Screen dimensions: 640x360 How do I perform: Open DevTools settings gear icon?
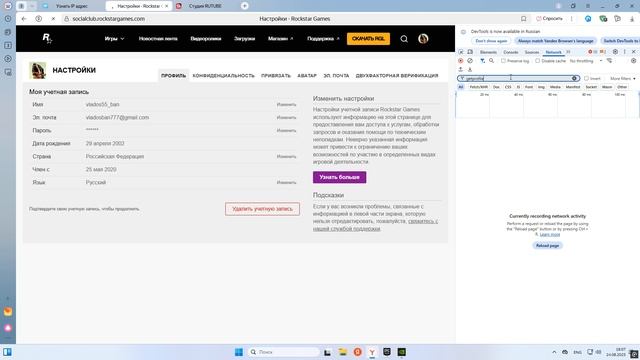(x=615, y=52)
